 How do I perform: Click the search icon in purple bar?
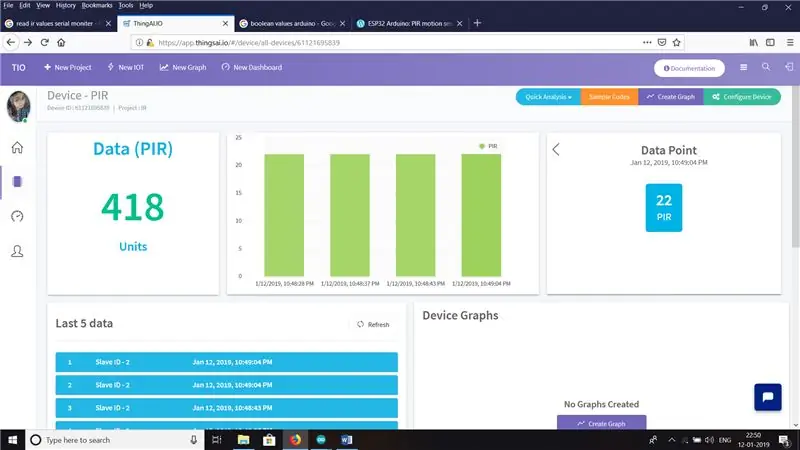(x=766, y=67)
